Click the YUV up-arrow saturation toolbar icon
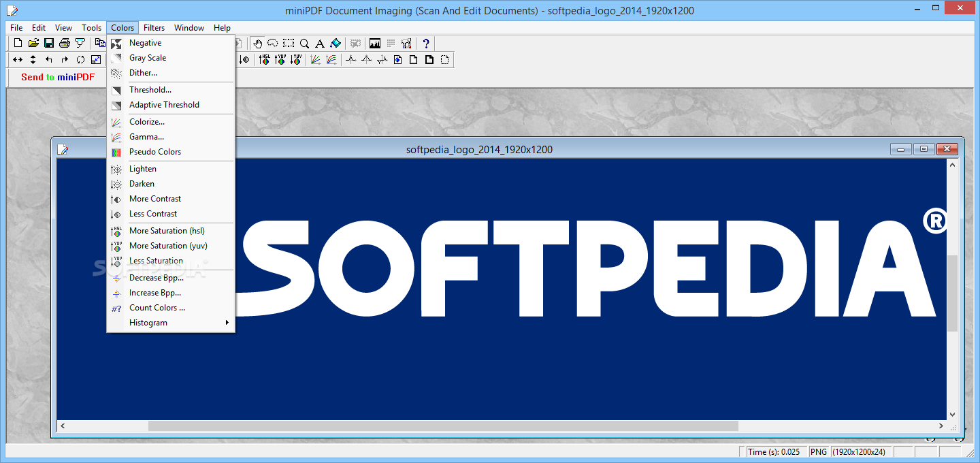980x463 pixels. tap(280, 59)
